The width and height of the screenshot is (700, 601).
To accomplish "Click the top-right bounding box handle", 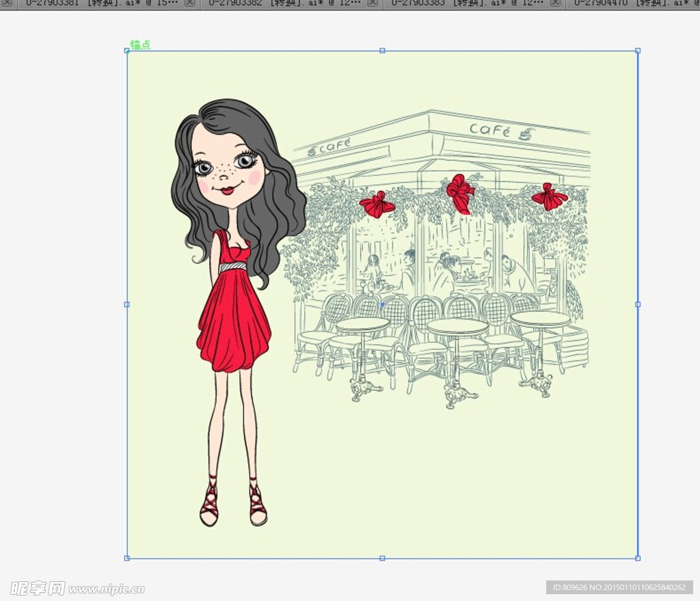I will coord(638,51).
